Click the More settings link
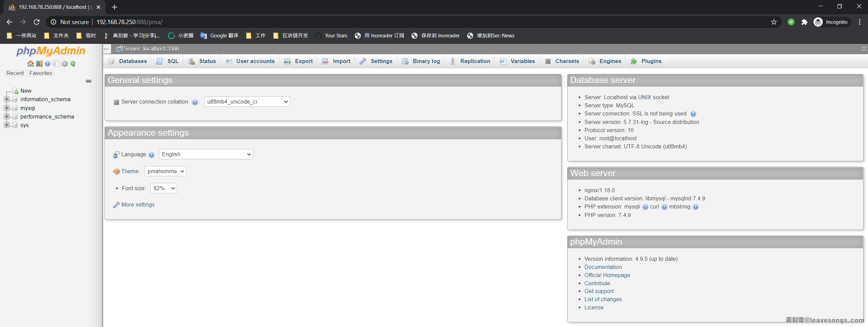Image resolution: width=868 pixels, height=327 pixels. [x=138, y=204]
